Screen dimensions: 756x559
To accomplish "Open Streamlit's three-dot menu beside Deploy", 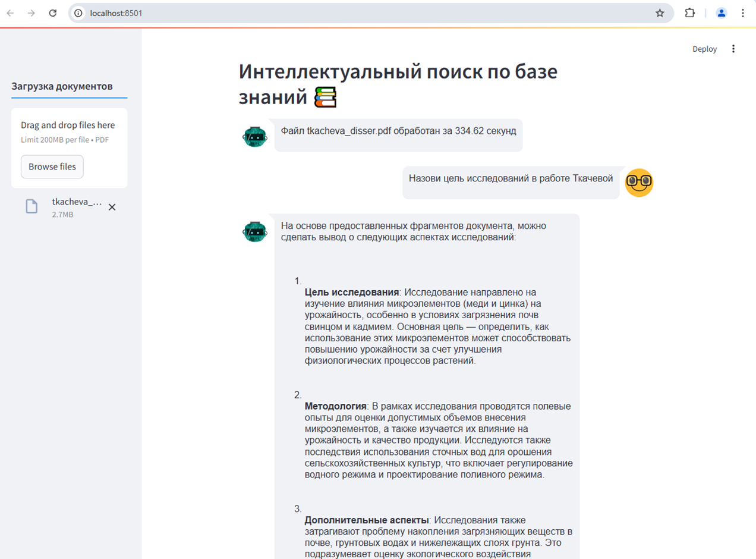I will (733, 49).
